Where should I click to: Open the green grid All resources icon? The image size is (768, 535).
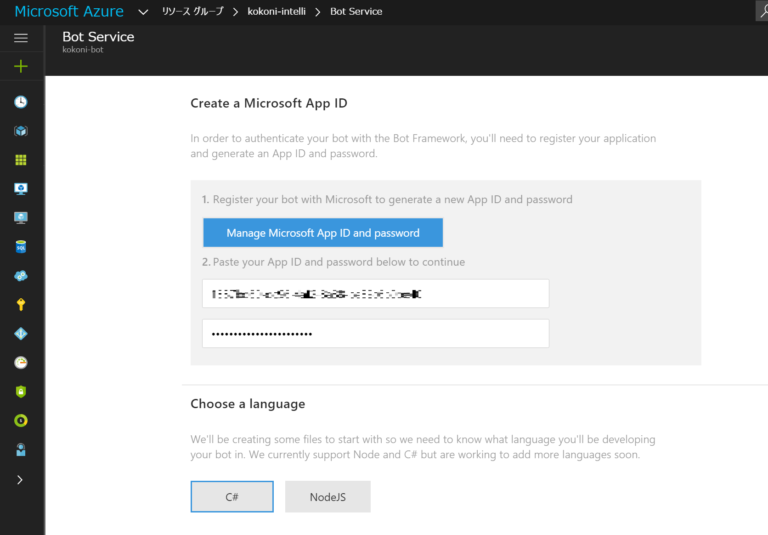[21, 160]
